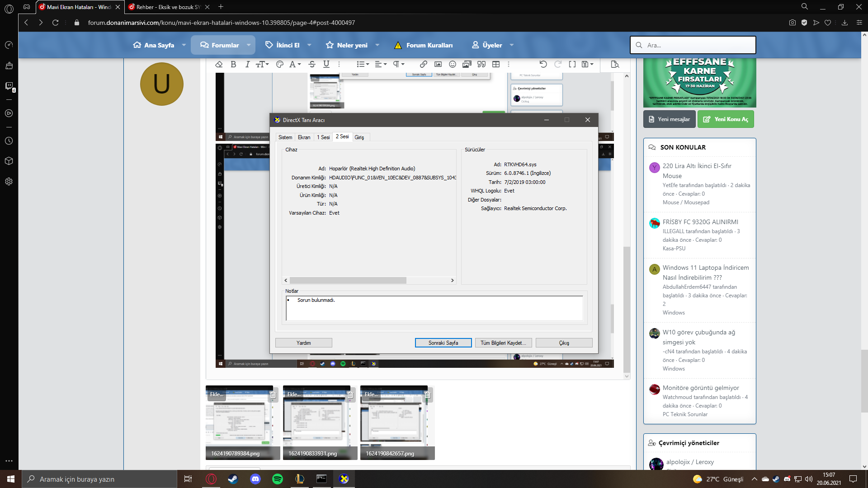Click the Cihaz horizontal scrollbar thumb

[348, 281]
